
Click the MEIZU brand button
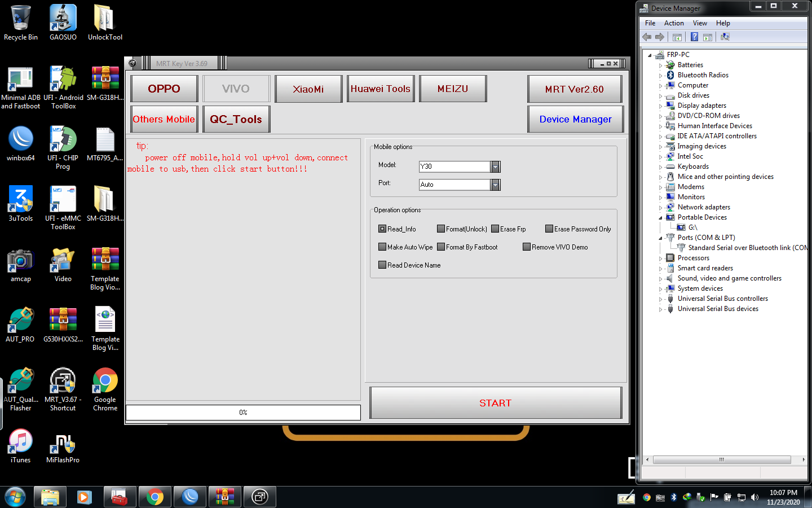tap(453, 89)
